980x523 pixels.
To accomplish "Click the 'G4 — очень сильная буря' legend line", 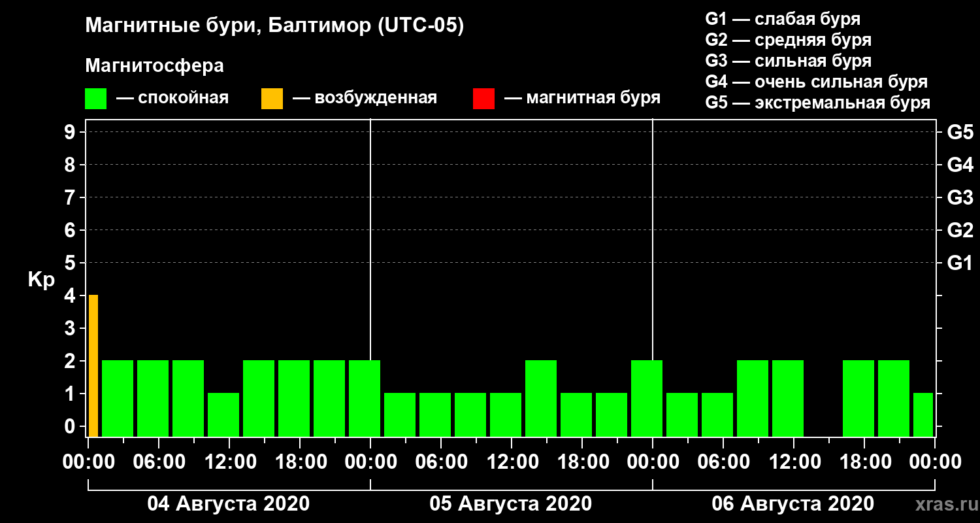I will tap(817, 82).
